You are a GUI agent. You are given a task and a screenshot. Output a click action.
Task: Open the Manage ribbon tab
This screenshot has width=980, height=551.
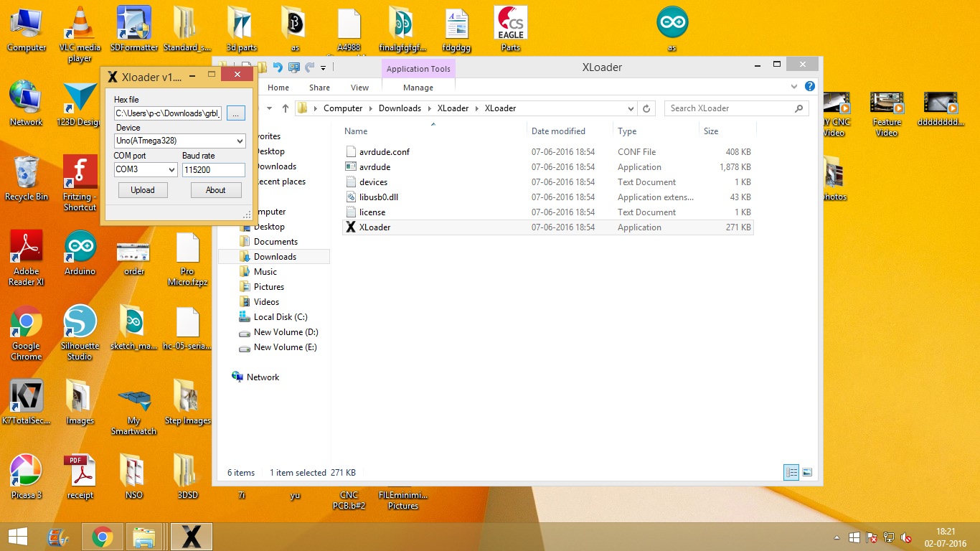pyautogui.click(x=418, y=88)
